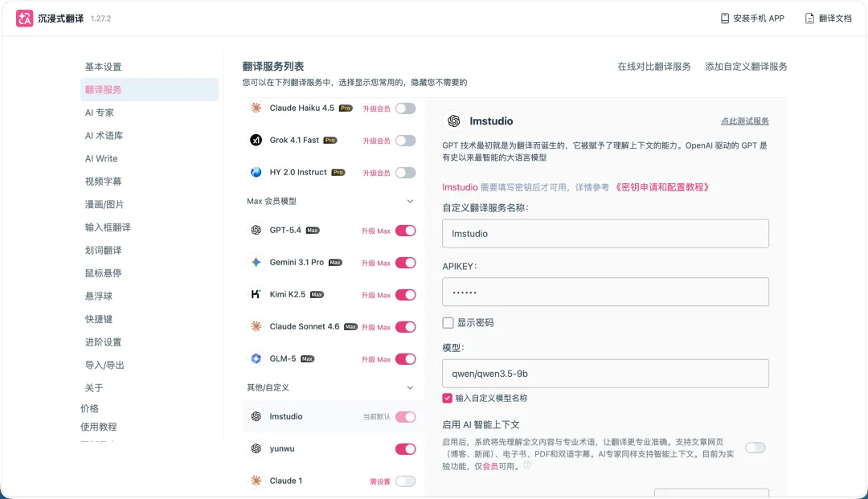
Task: Enable the Claude Haiku 4.5 toggle
Action: (405, 108)
